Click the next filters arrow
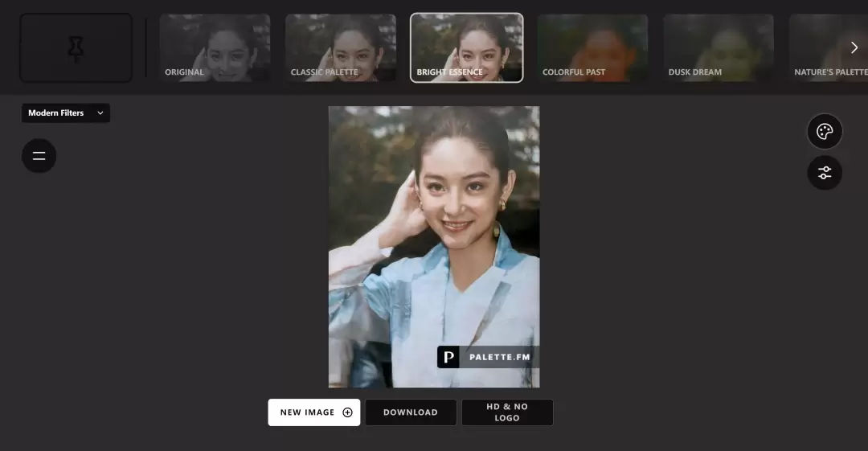Viewport: 868px width, 451px height. pyautogui.click(x=854, y=47)
